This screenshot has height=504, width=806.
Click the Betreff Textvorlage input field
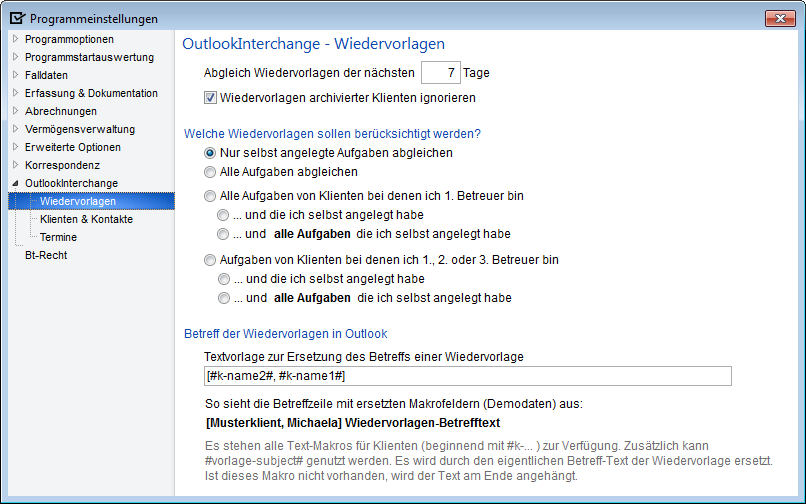tap(468, 376)
